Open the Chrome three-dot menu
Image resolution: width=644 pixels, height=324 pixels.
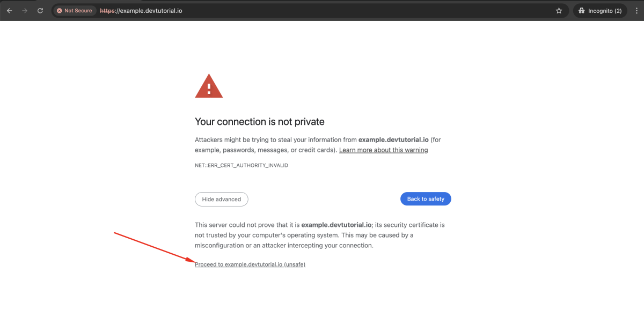point(636,11)
